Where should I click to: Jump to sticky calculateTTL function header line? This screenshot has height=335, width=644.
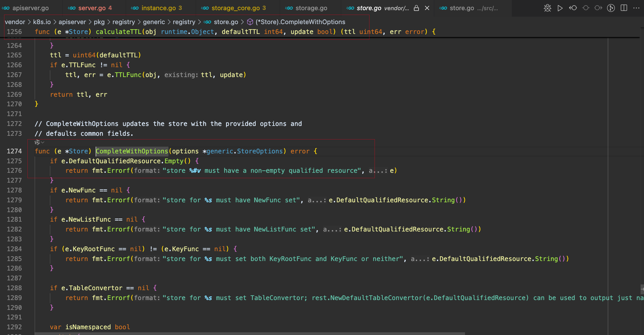pos(235,32)
